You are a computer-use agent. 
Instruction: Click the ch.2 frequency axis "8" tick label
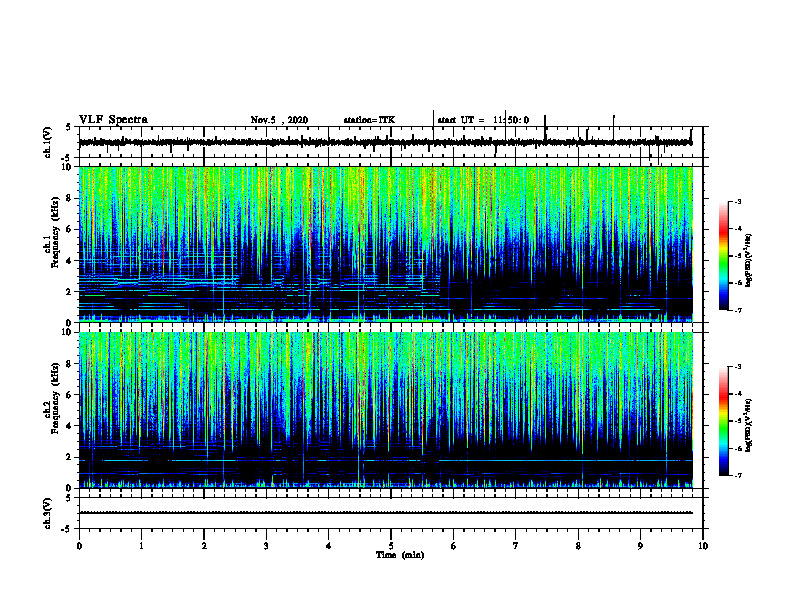pyautogui.click(x=70, y=364)
